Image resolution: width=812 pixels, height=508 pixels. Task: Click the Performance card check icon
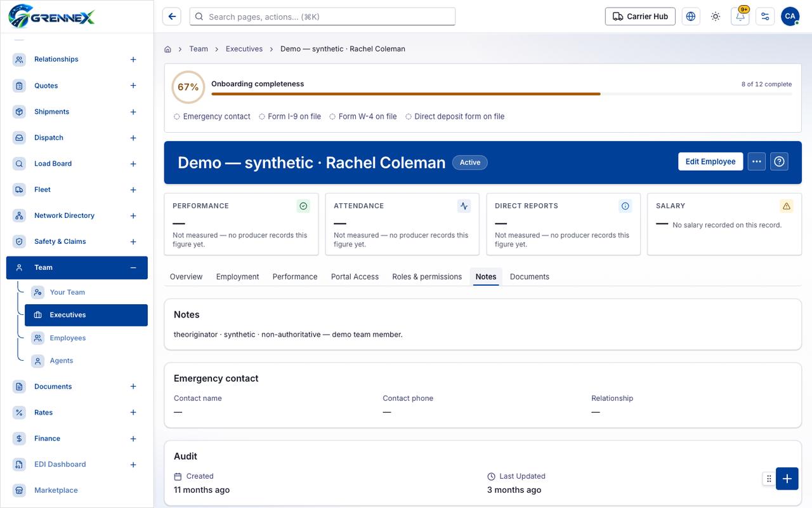[x=303, y=206]
